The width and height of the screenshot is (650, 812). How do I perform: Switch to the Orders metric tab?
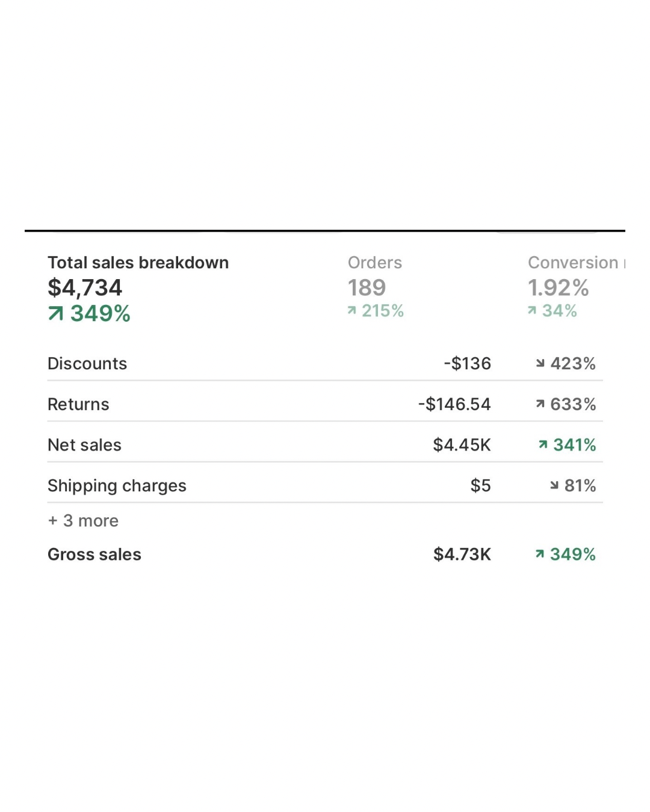(x=374, y=263)
